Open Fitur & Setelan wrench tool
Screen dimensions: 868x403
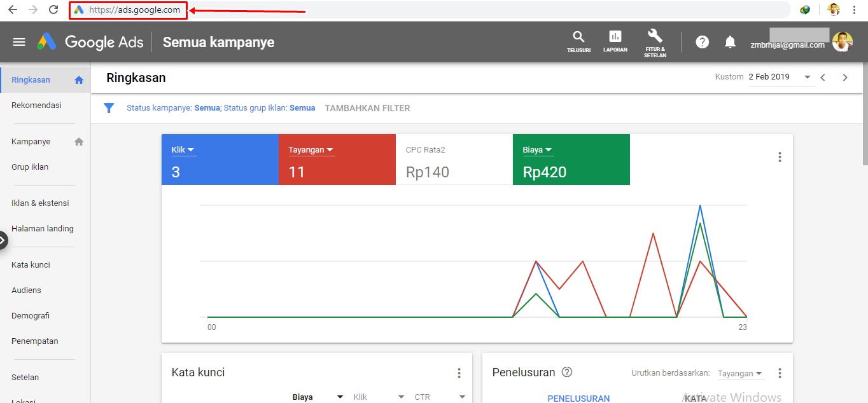point(655,43)
